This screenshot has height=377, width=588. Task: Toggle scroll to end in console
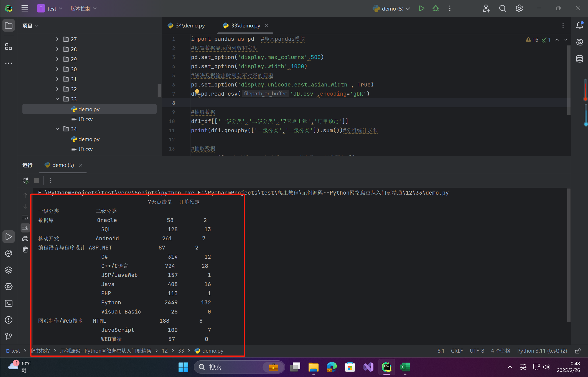pos(25,228)
